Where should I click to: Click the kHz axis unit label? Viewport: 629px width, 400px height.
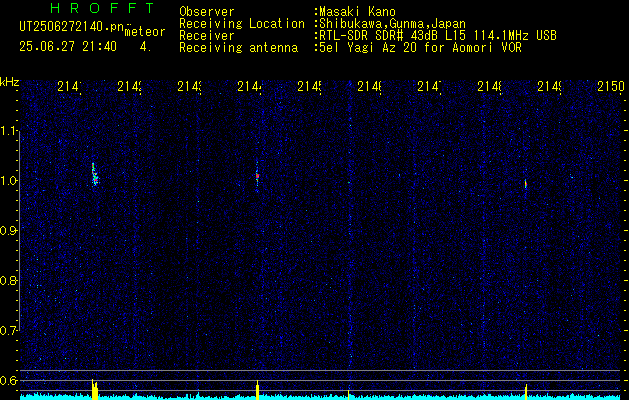point(9,82)
